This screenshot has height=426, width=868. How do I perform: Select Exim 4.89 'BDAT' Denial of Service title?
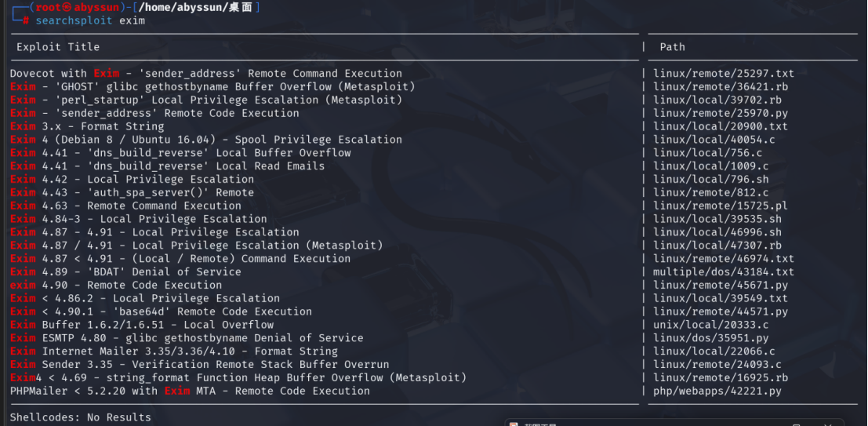(x=125, y=272)
